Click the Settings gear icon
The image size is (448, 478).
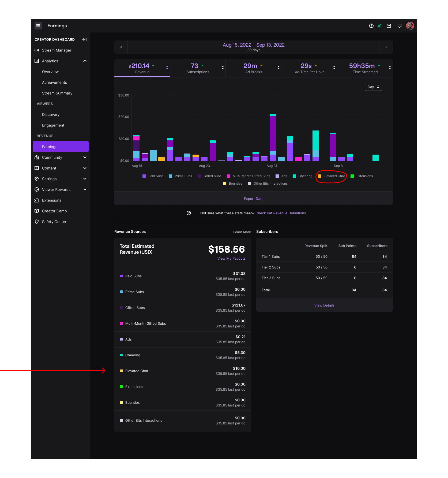coord(37,179)
